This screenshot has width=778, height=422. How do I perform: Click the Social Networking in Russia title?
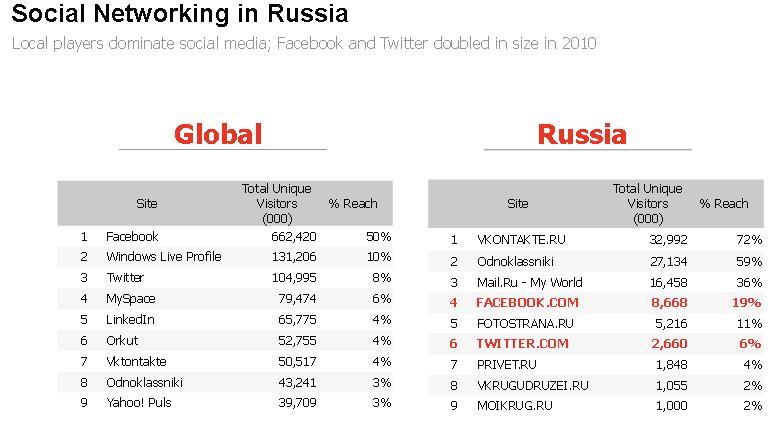pos(180,13)
